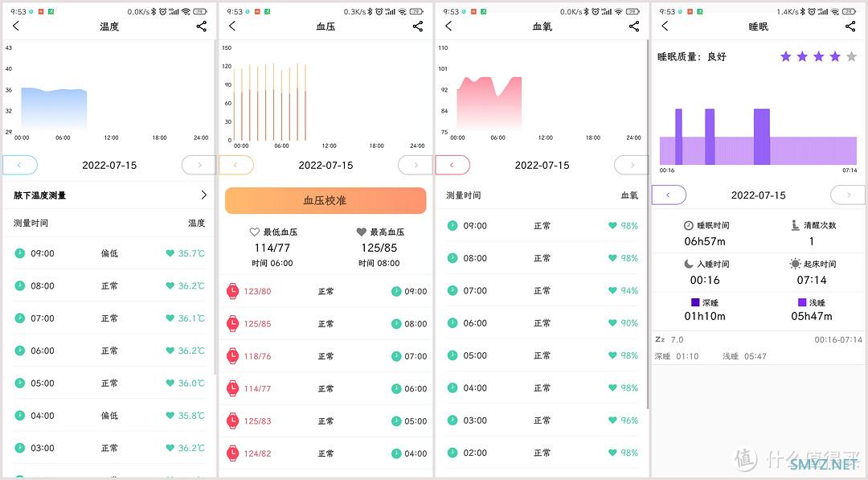Tap the pink blood oxygen chart
868x480 pixels.
(489, 104)
